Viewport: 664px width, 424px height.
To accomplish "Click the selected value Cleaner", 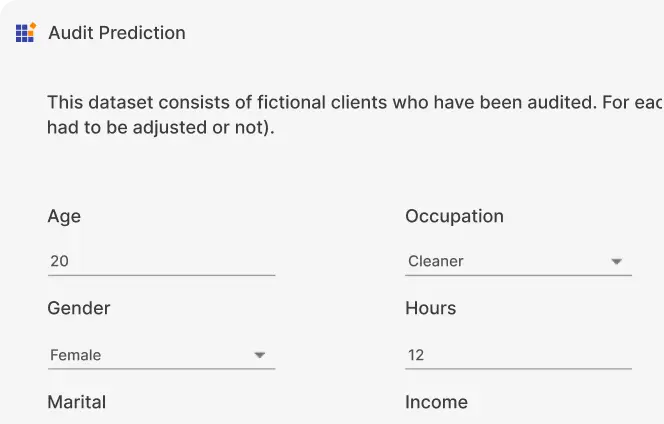I will 436,261.
